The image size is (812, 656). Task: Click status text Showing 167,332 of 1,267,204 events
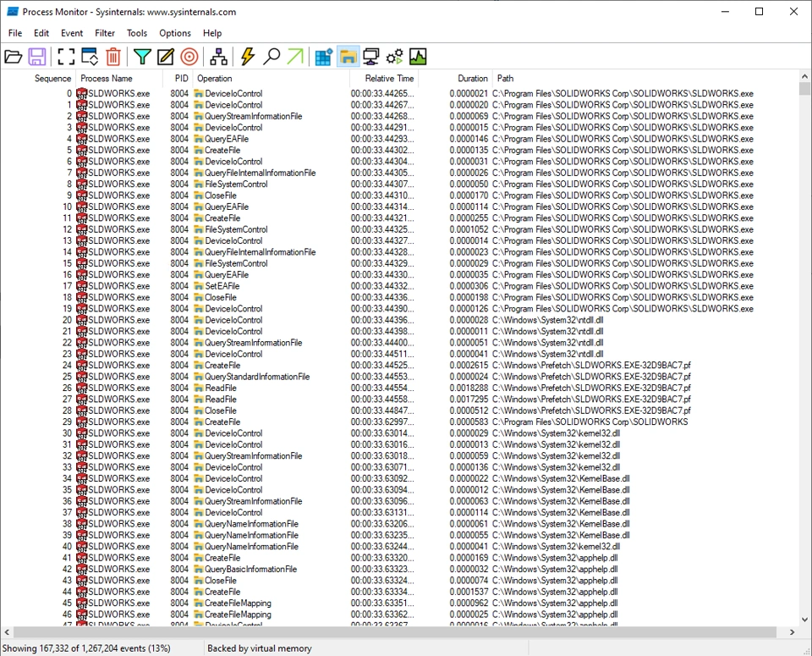tap(86, 648)
